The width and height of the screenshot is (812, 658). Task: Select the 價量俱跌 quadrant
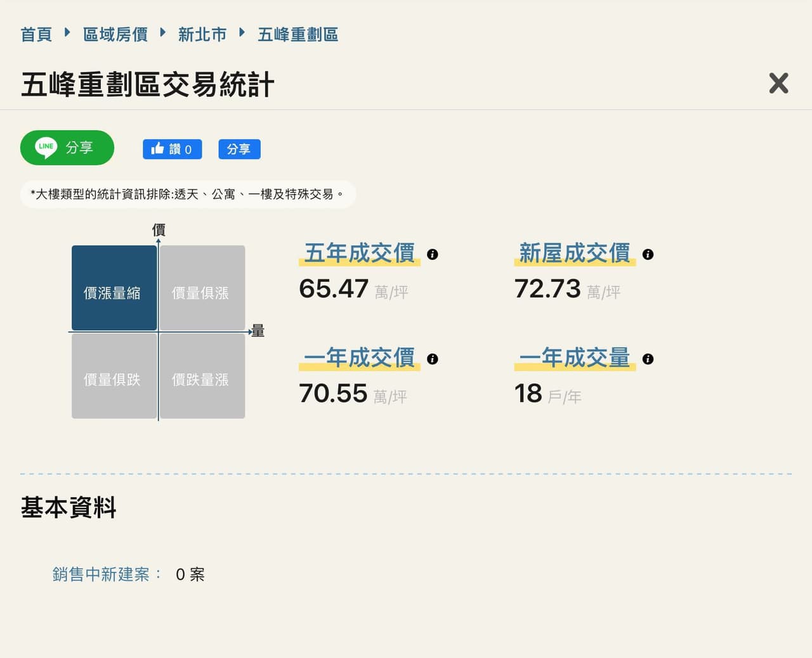[114, 376]
